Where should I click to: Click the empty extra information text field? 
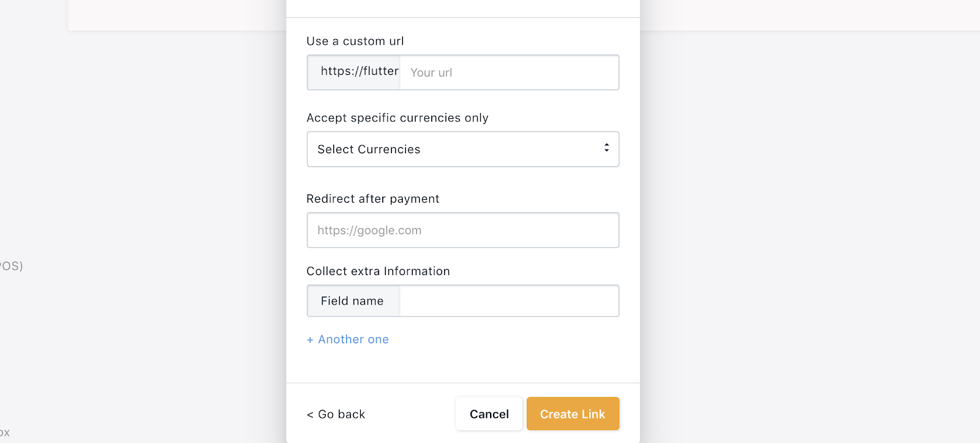click(x=508, y=301)
